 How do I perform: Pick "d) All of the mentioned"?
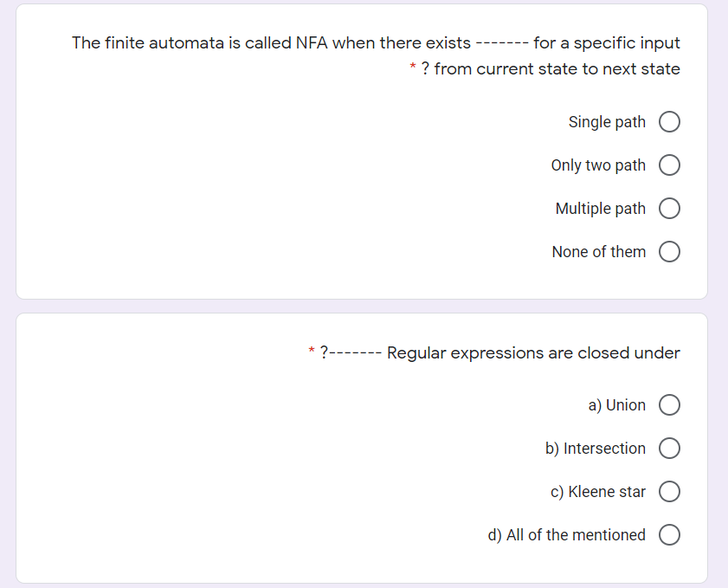click(669, 534)
